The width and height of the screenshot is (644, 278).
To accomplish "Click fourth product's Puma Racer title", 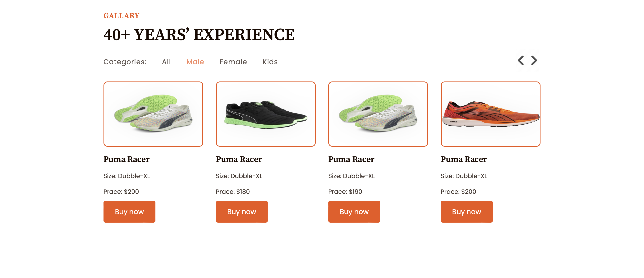I will (x=464, y=159).
